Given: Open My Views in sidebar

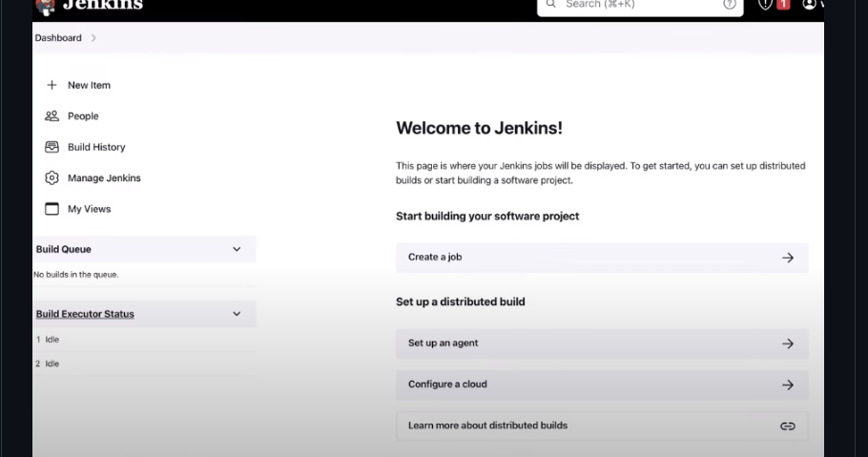Looking at the screenshot, I should tap(89, 209).
